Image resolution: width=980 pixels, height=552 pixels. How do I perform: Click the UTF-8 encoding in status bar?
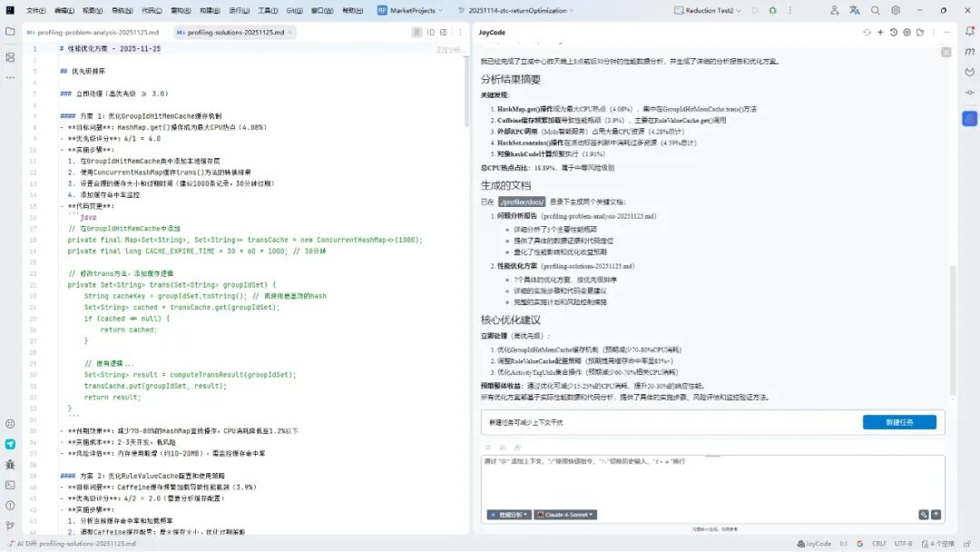tap(903, 544)
